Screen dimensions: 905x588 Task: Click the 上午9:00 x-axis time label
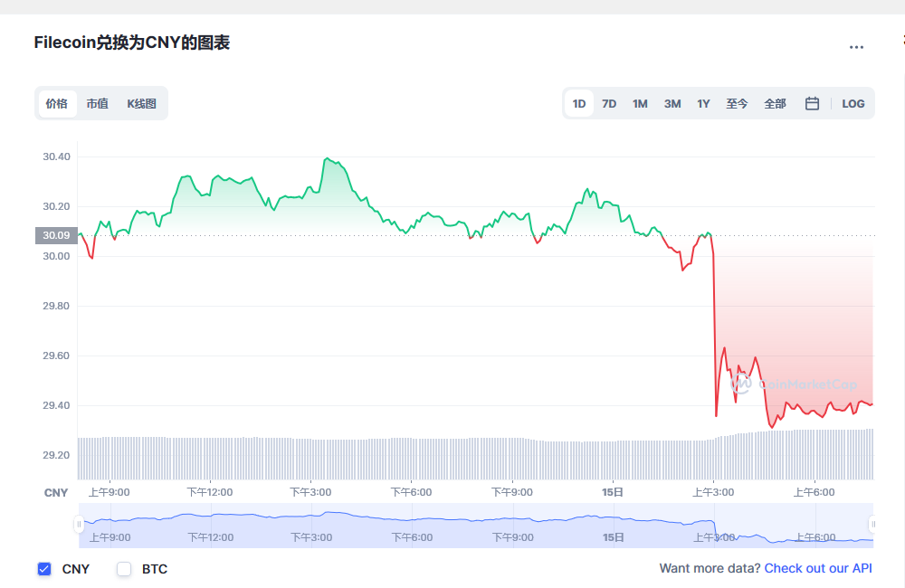(x=110, y=492)
